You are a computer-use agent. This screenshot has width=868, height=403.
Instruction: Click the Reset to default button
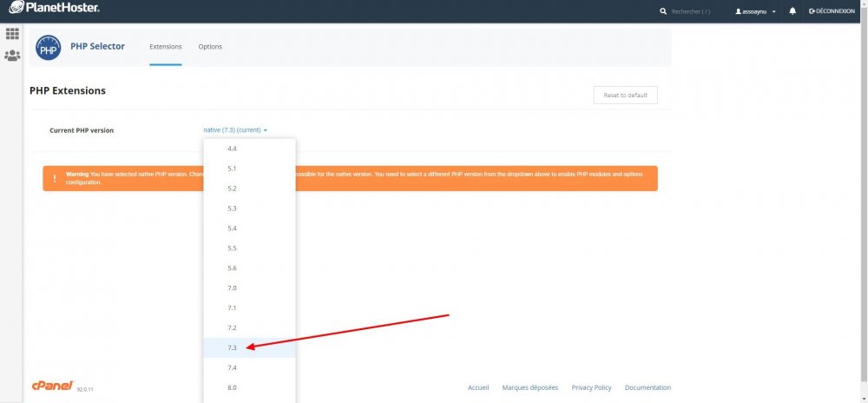626,96
